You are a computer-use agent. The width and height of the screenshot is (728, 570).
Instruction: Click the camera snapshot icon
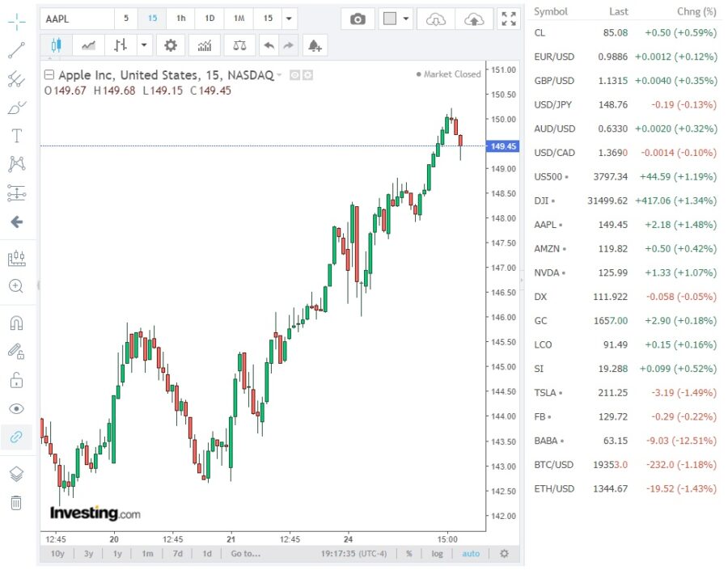click(358, 19)
